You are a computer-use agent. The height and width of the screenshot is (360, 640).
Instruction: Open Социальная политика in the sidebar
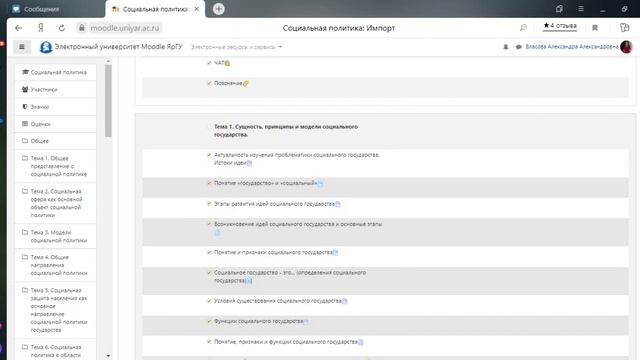coord(56,72)
